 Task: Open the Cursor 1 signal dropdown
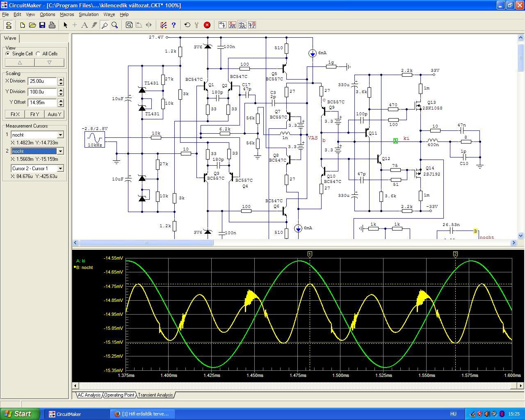click(x=60, y=135)
